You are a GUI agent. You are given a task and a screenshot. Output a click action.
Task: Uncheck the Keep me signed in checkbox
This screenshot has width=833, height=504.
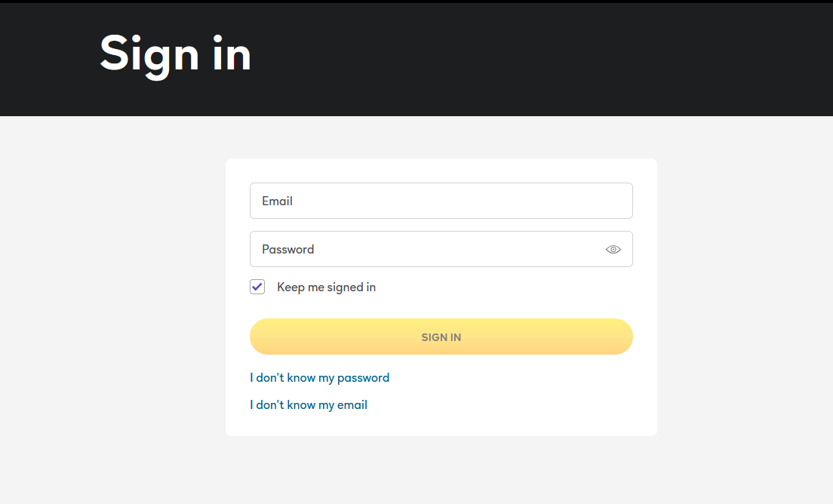click(257, 287)
